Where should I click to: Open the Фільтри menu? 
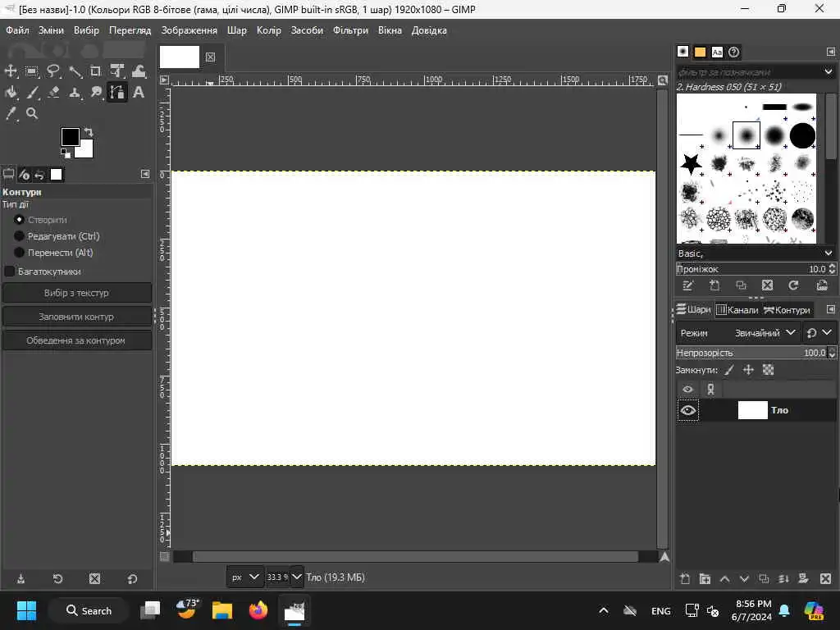[x=350, y=30]
